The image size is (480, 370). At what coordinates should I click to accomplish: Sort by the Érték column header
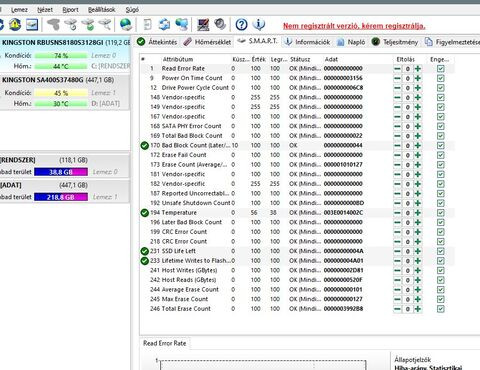[259, 59]
